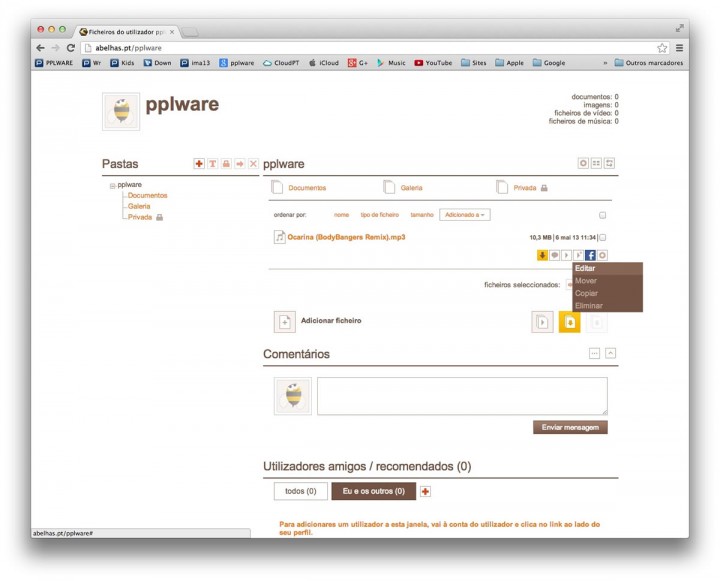Click the play icon for Ocarina mp3
The width and height of the screenshot is (720, 581).
(566, 255)
